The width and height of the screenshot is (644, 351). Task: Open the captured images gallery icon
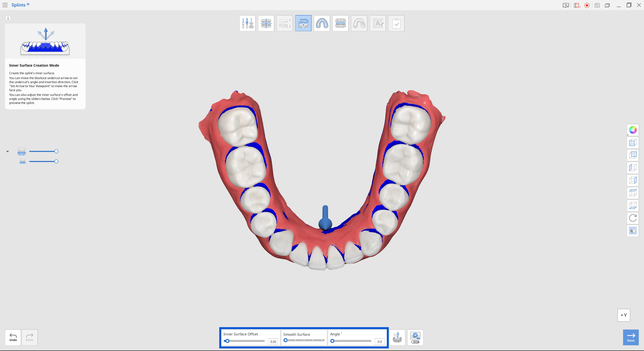[x=607, y=5]
